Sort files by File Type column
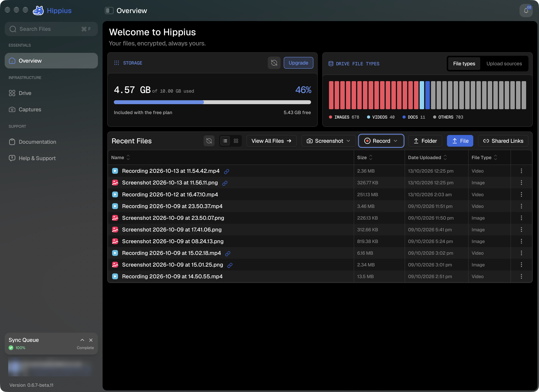539x392 pixels. tap(484, 158)
